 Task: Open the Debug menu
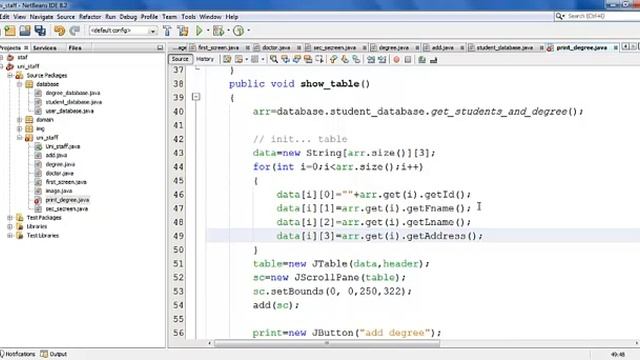[128, 17]
